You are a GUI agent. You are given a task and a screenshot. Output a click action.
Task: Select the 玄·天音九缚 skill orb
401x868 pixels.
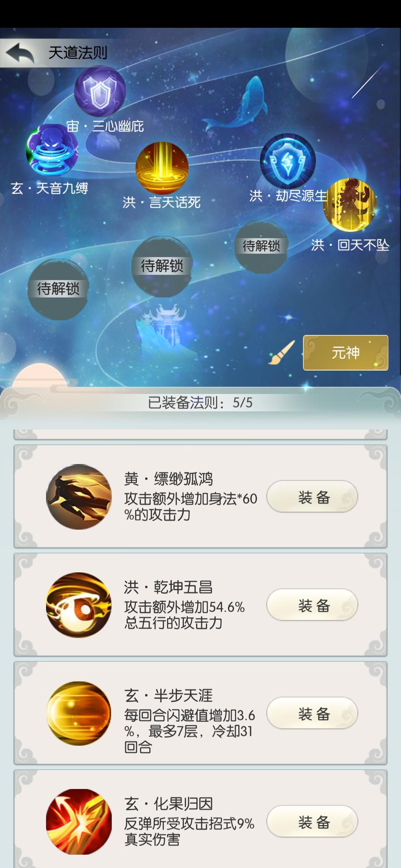pos(52,150)
